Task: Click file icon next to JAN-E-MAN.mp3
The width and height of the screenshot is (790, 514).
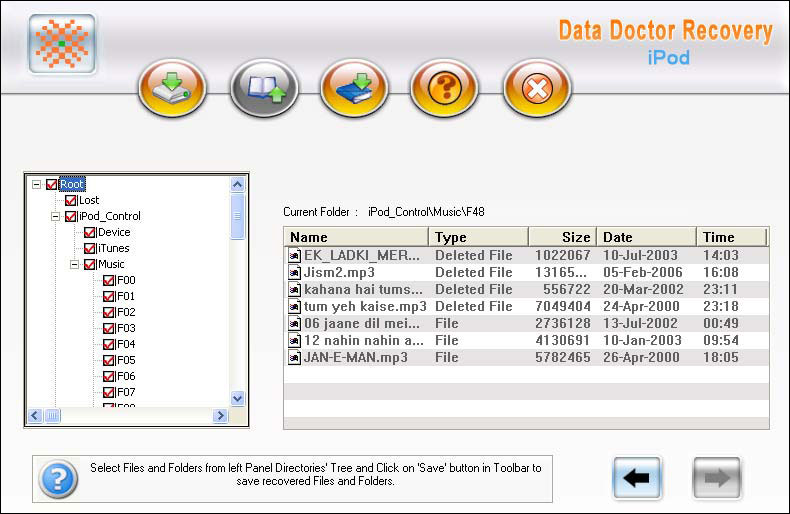Action: tap(294, 358)
